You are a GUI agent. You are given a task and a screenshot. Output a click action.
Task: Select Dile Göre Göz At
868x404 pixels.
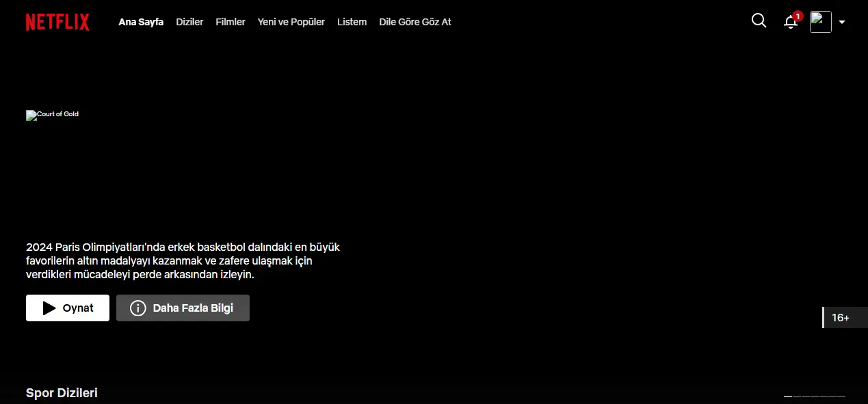[415, 22]
